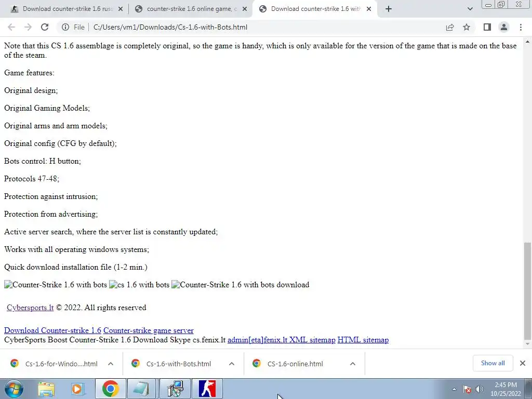Viewport: 532px width, 399px height.
Task: Open the Counter-Strike taskbar icon
Action: (207, 389)
